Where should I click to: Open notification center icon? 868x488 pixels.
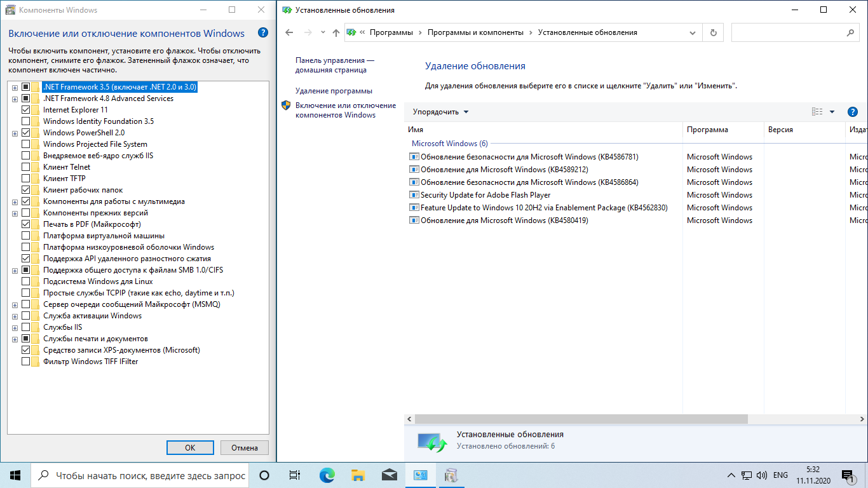tap(848, 475)
